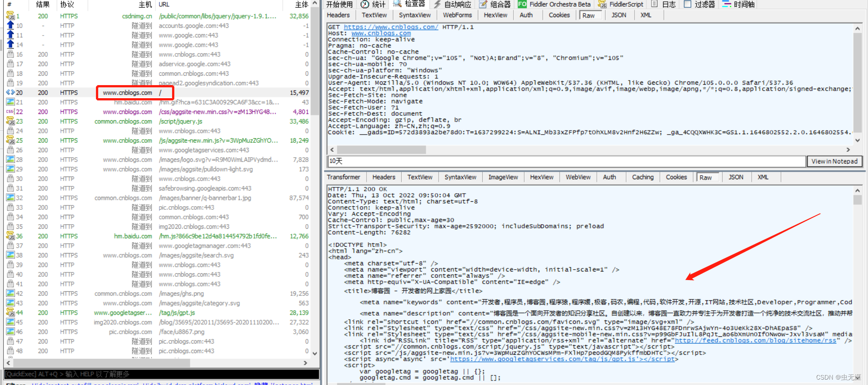This screenshot has height=385, width=868.
Task: Click image icon of session 32 q-bannerbar1.jpg
Action: click(x=10, y=198)
